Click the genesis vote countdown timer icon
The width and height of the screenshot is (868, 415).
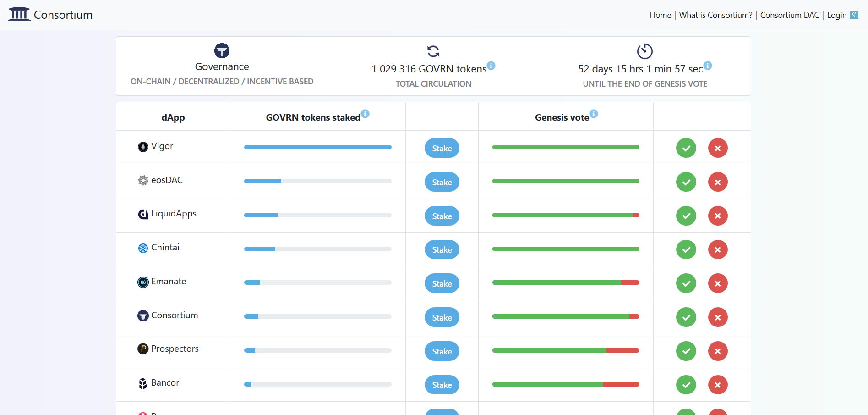click(x=644, y=51)
